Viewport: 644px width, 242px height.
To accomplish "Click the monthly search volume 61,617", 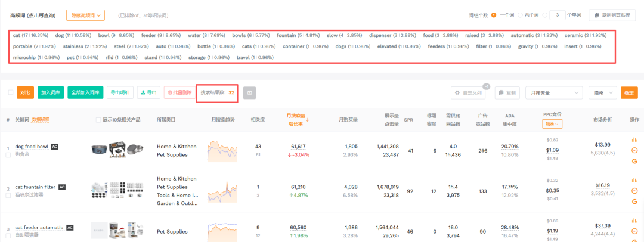I will [299, 146].
